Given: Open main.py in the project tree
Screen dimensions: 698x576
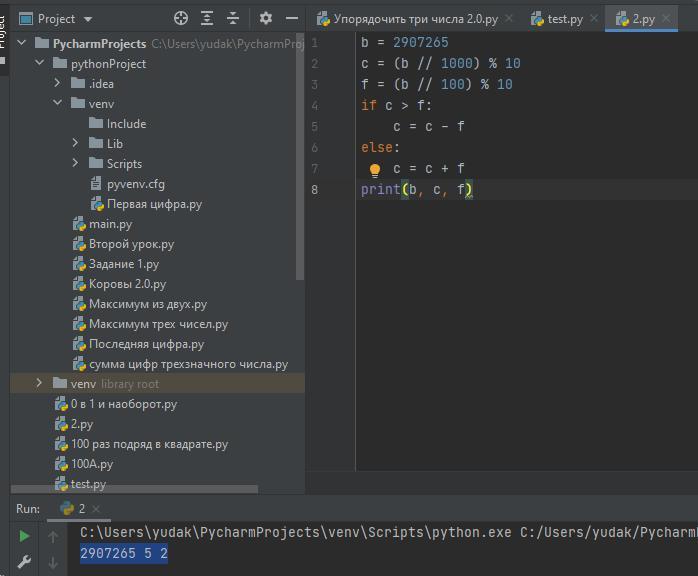Looking at the screenshot, I should click(110, 224).
